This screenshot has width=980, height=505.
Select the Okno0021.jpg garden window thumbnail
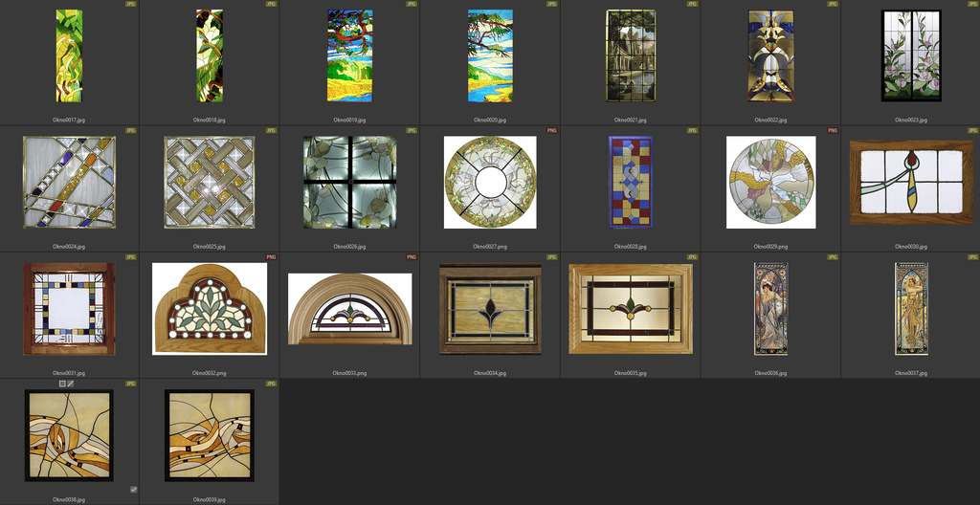630,55
